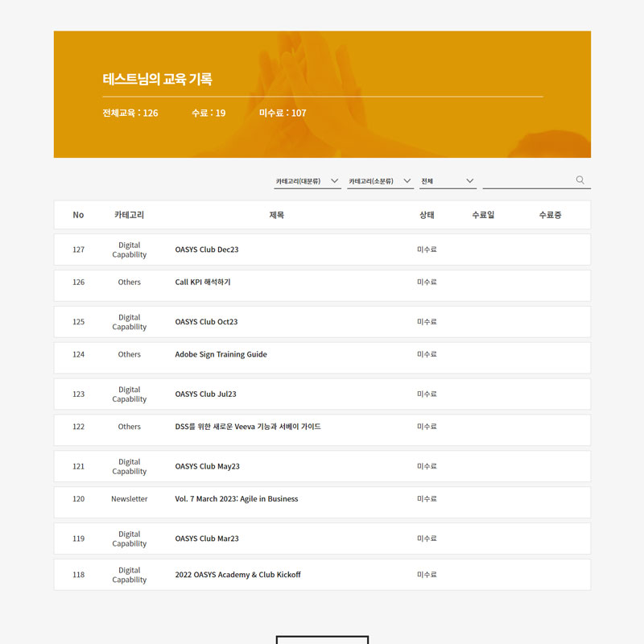The height and width of the screenshot is (644, 644).
Task: Click the 테스트님의 교육 기록 heading
Action: point(157,79)
